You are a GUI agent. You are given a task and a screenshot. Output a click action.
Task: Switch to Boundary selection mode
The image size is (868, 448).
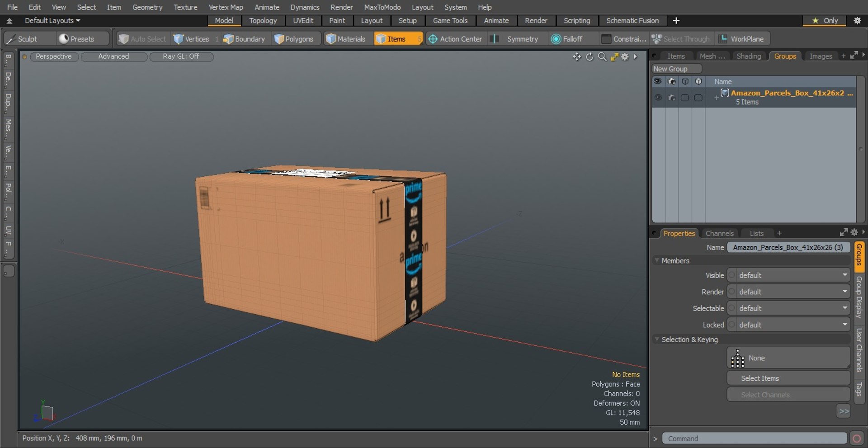tap(244, 39)
